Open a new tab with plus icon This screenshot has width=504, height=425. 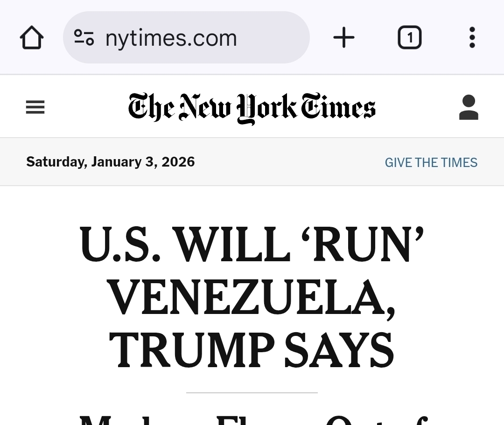(x=344, y=38)
